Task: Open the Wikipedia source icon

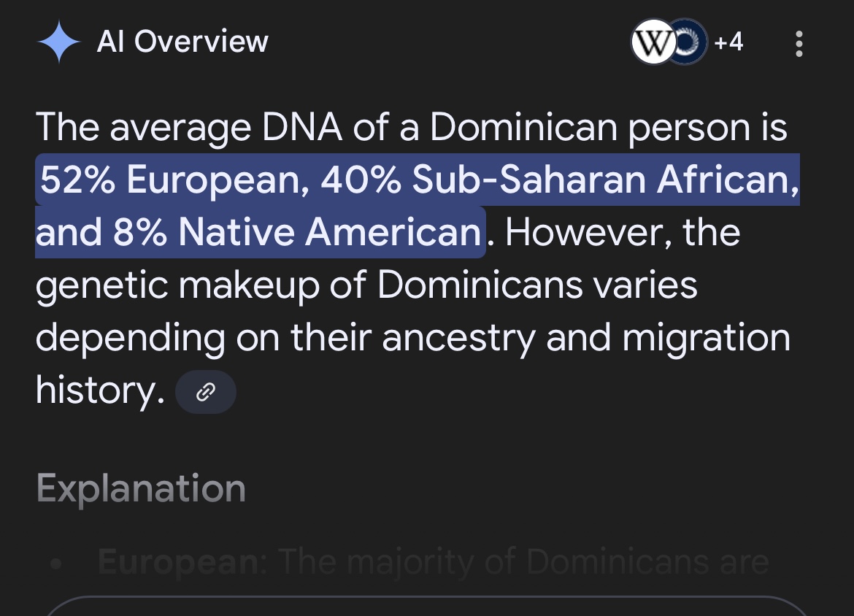Action: pos(653,42)
